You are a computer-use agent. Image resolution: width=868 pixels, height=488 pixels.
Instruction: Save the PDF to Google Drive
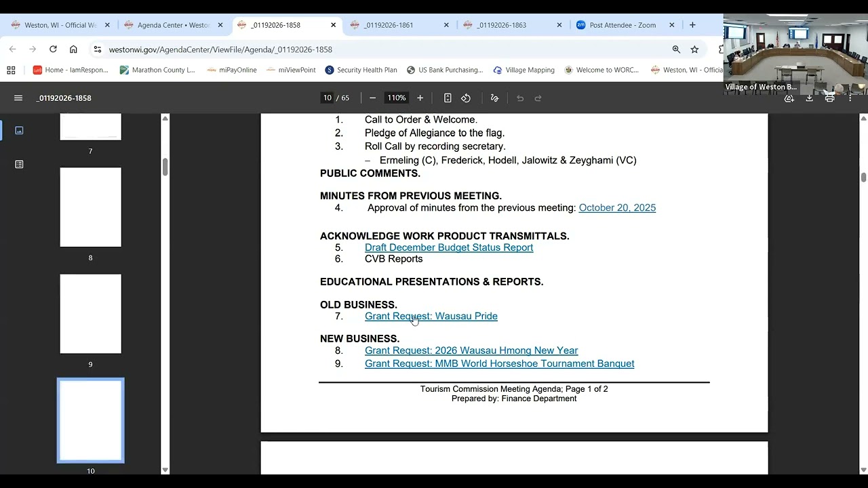pyautogui.click(x=789, y=98)
